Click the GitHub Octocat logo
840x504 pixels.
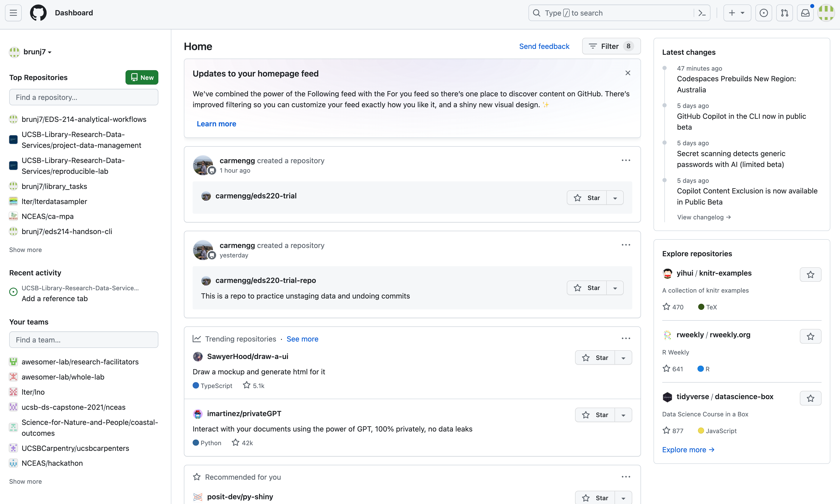(38, 13)
